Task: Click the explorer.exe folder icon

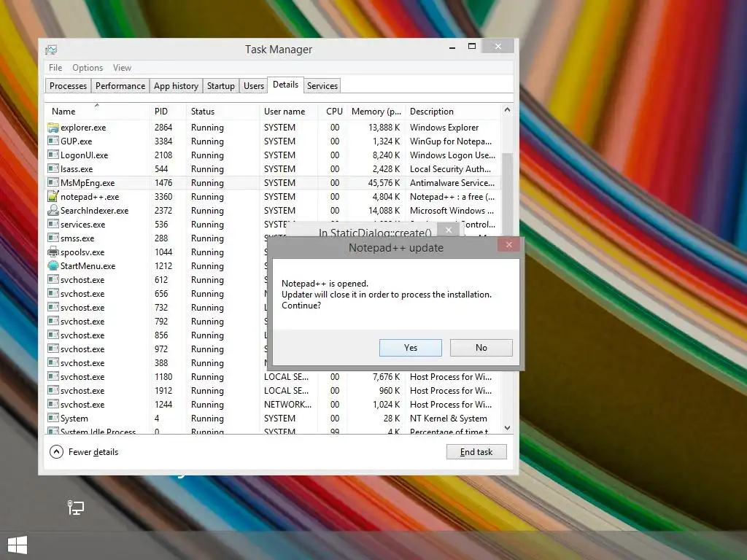Action: tap(53, 128)
